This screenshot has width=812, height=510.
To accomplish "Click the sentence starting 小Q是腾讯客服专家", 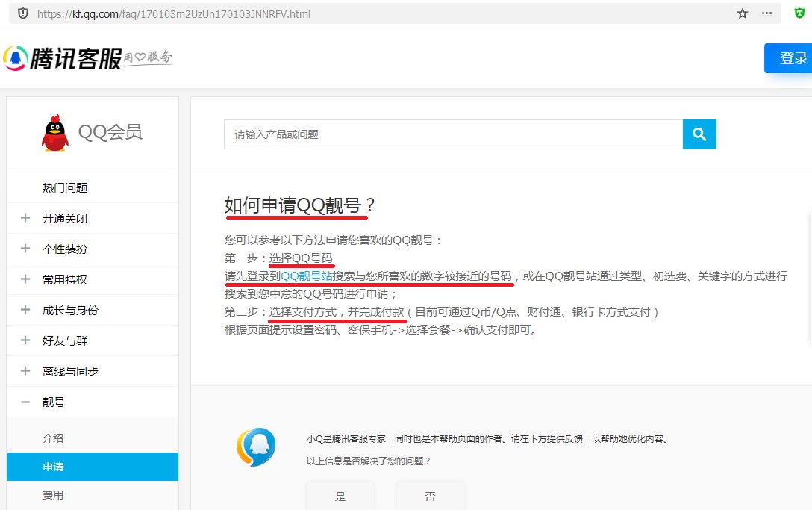I will point(488,438).
